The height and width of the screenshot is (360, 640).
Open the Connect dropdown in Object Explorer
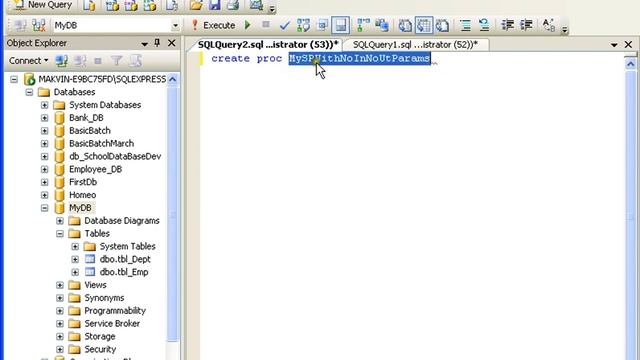click(x=29, y=61)
